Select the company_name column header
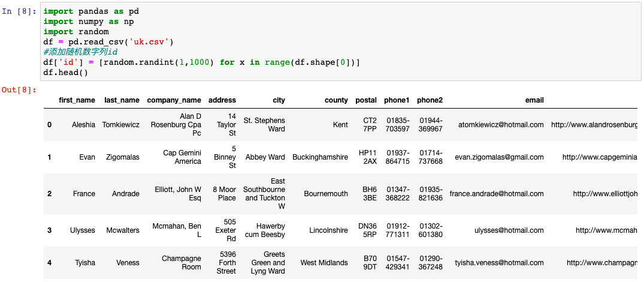Image resolution: width=644 pixels, height=282 pixels. coord(174,100)
